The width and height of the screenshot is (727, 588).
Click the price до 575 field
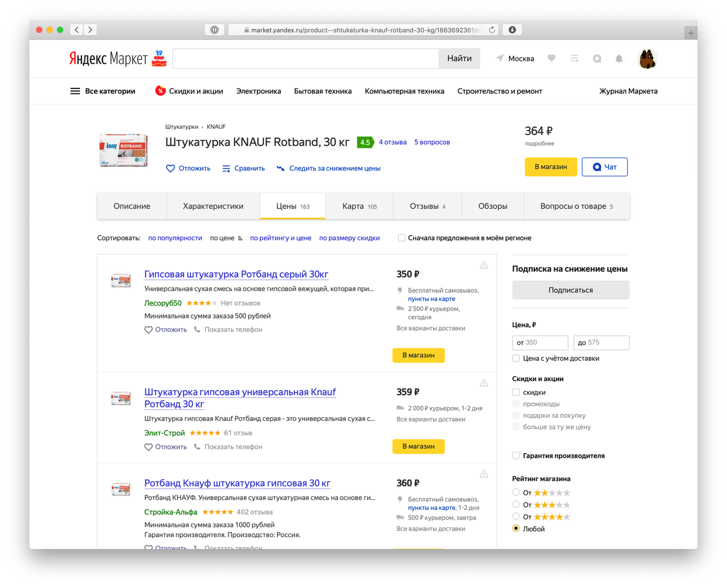[602, 343]
